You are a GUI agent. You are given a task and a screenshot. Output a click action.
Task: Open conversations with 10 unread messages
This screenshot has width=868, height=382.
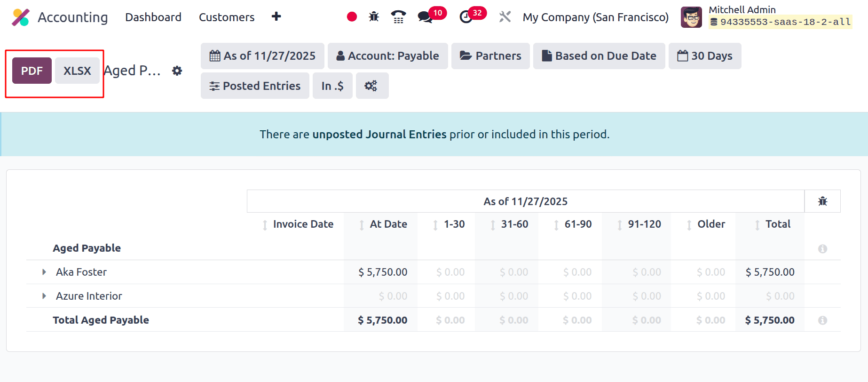coord(432,16)
